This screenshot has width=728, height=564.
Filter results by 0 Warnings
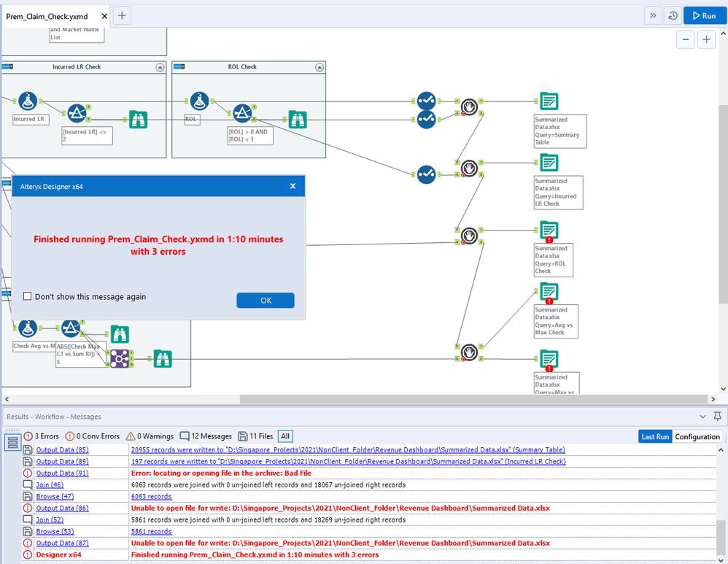(150, 436)
